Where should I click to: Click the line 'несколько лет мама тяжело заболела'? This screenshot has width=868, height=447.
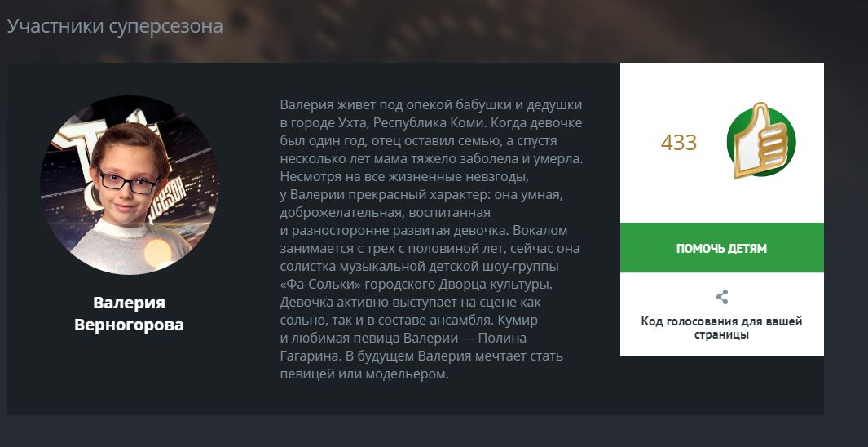432,159
